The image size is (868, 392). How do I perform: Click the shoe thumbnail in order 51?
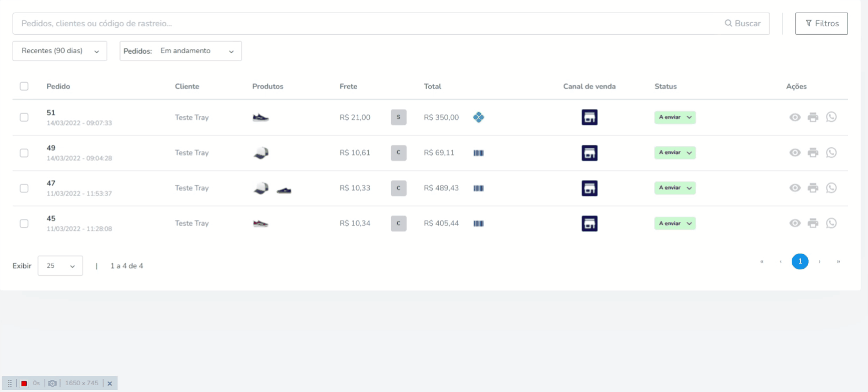tap(260, 117)
